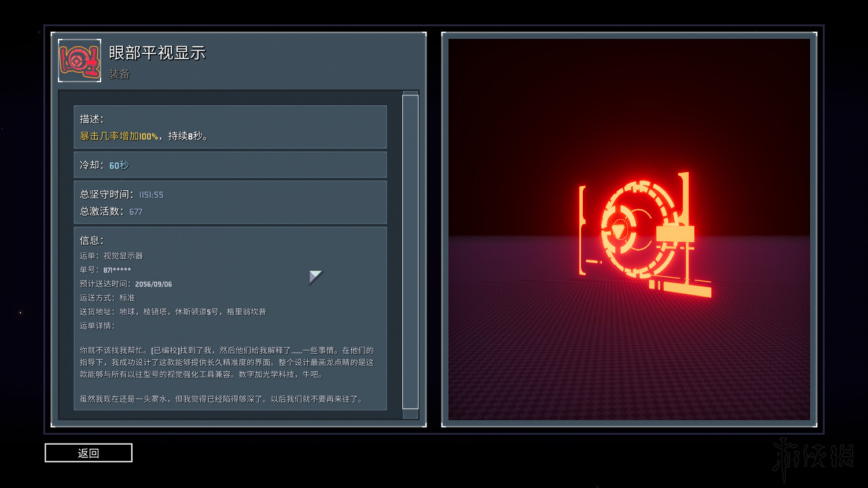
Task: Click the 游侠网 watermark logo
Action: (x=813, y=458)
